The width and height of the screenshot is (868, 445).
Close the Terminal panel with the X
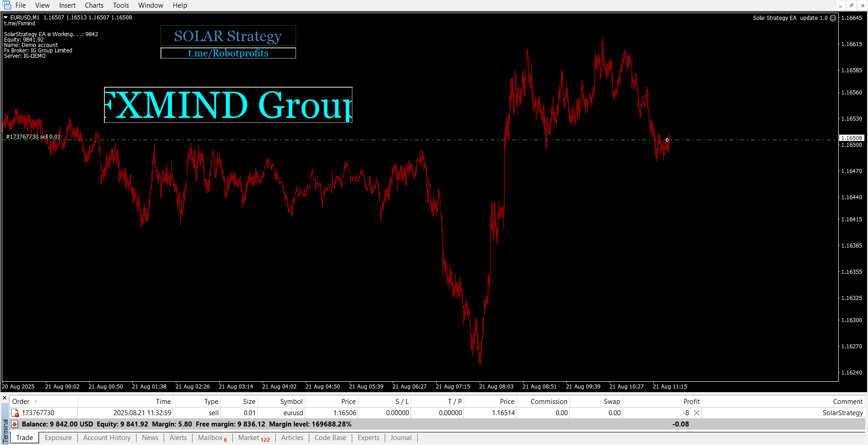coord(5,398)
